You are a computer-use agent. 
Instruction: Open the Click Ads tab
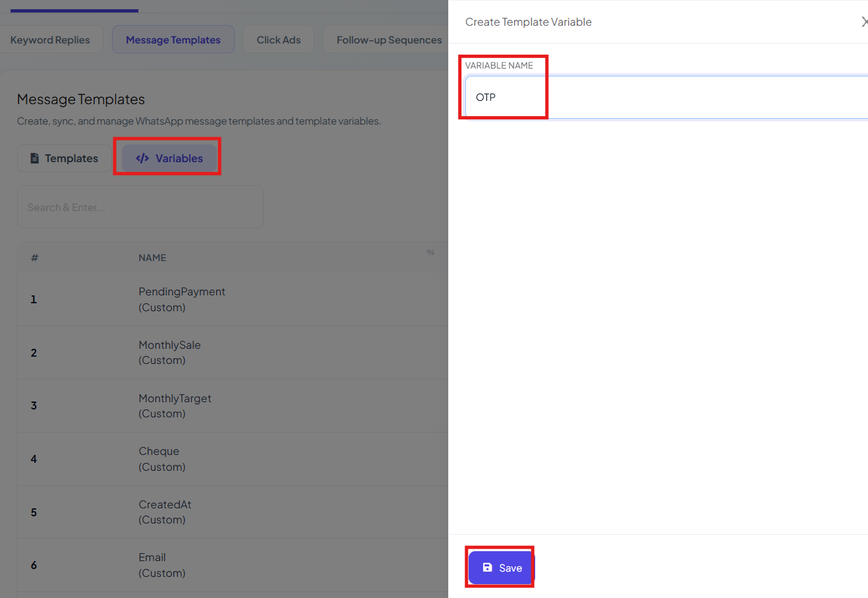(279, 40)
